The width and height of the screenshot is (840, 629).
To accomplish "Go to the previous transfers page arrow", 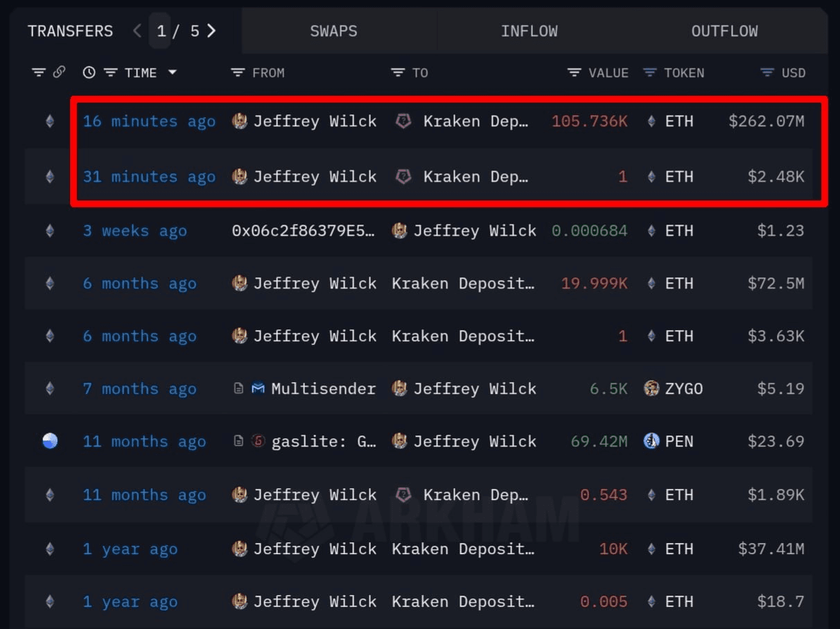I will 137,31.
